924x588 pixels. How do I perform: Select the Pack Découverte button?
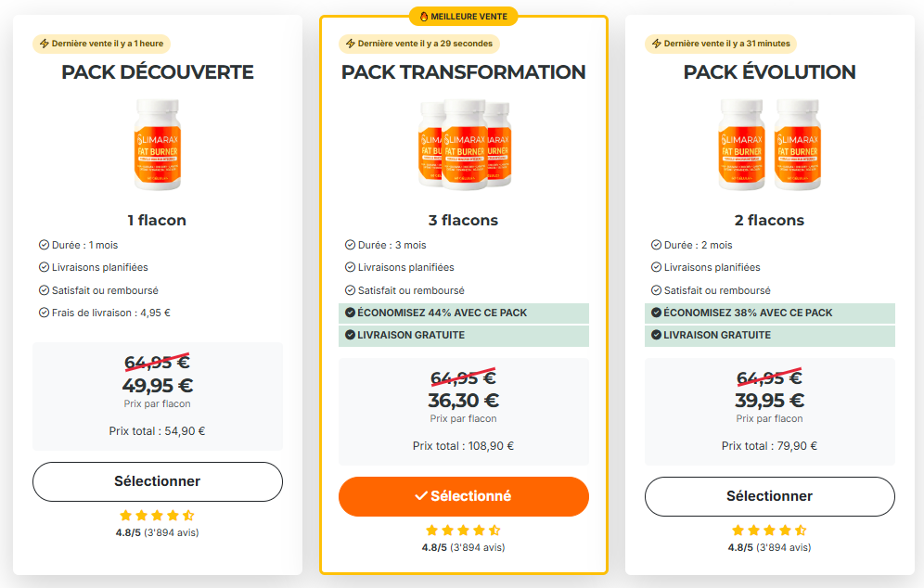tap(157, 481)
